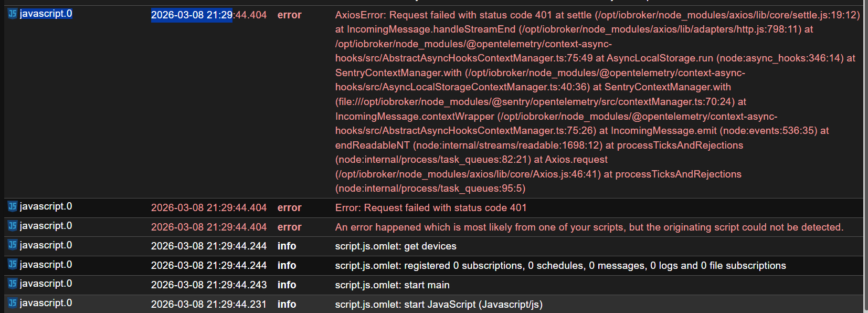
Task: Click the 'script.js.omlet: start main' message
Action: tap(392, 285)
